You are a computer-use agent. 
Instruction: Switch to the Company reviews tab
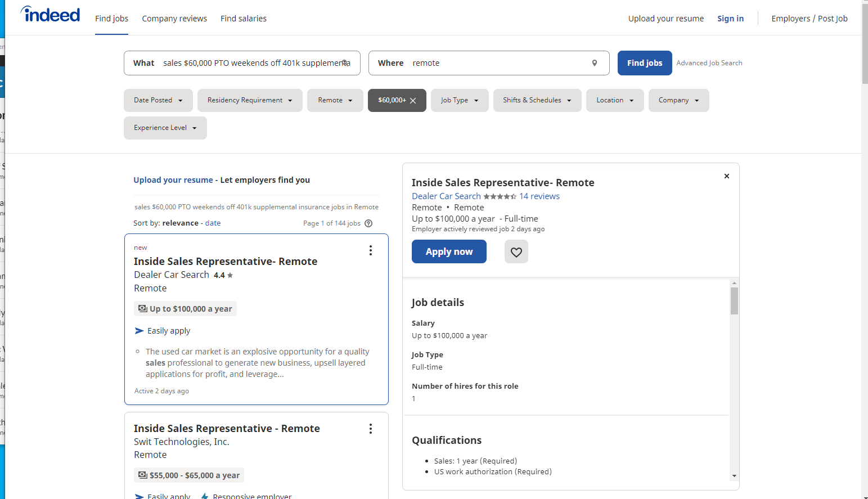pos(174,18)
